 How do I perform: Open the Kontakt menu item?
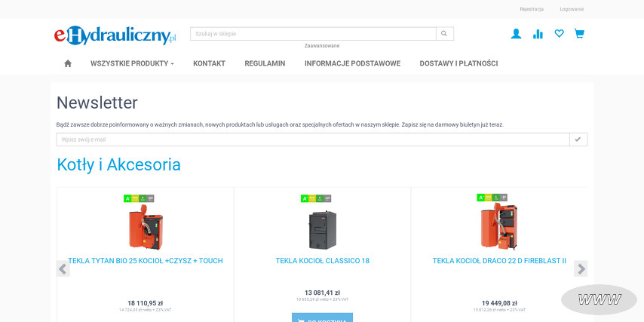click(209, 63)
